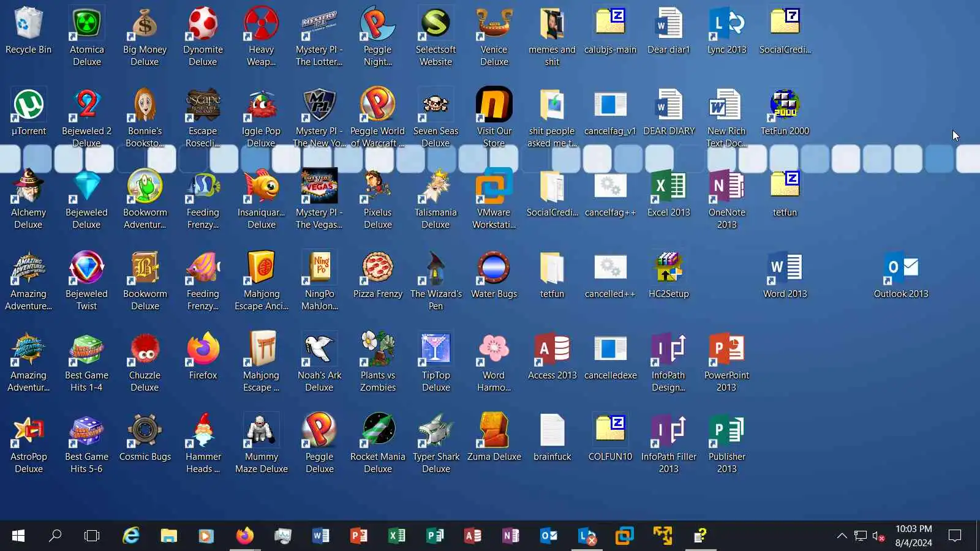Select the Bejeweled Twist icon
This screenshot has width=980, height=551.
(87, 280)
